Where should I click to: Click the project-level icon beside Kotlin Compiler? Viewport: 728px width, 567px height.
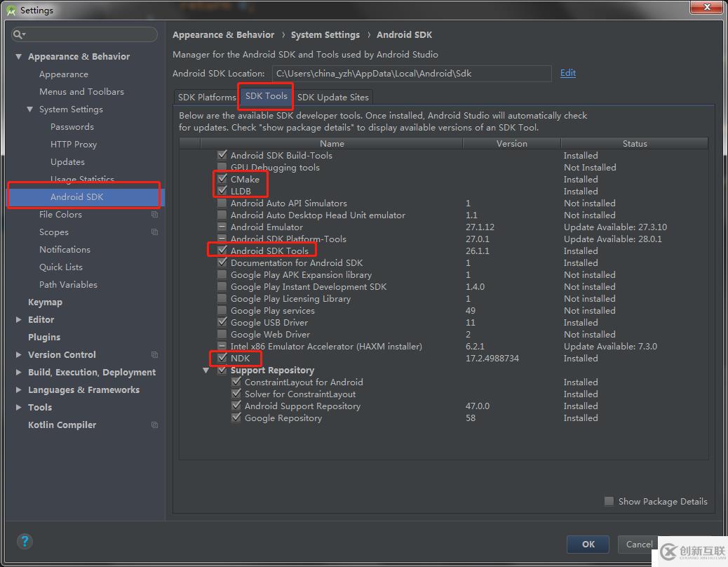(x=154, y=425)
